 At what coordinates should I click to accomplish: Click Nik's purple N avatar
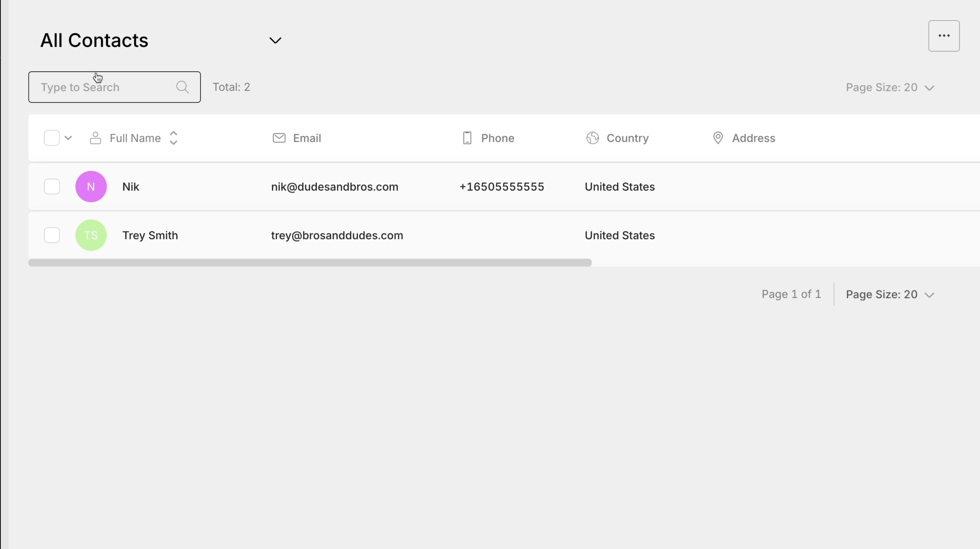(x=91, y=187)
